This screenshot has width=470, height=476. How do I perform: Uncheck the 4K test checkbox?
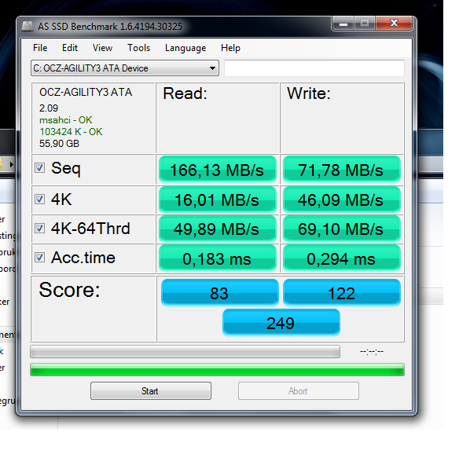[x=39, y=200]
